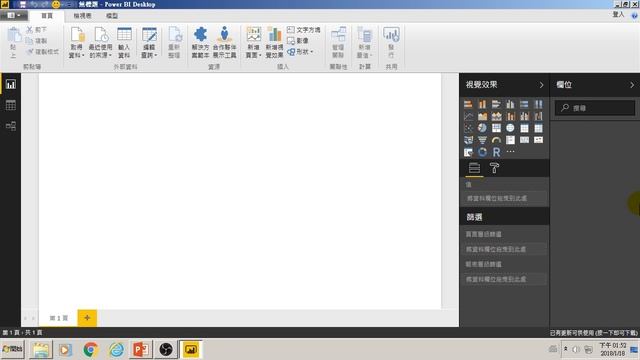
Task: Select the scatter chart visual
Action: [x=468, y=128]
